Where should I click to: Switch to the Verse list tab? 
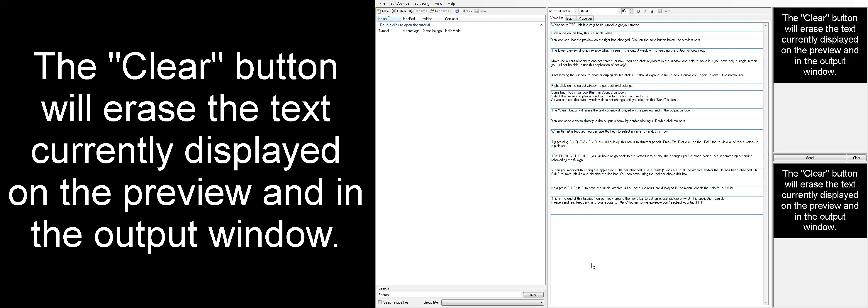[556, 18]
